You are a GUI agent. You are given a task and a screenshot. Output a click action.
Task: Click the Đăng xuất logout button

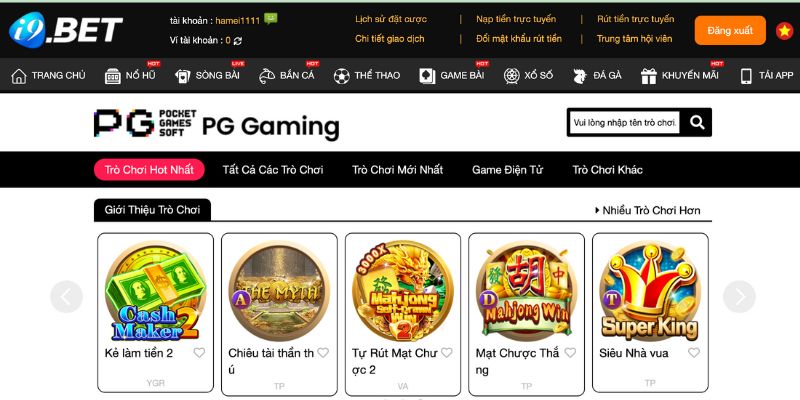point(730,31)
